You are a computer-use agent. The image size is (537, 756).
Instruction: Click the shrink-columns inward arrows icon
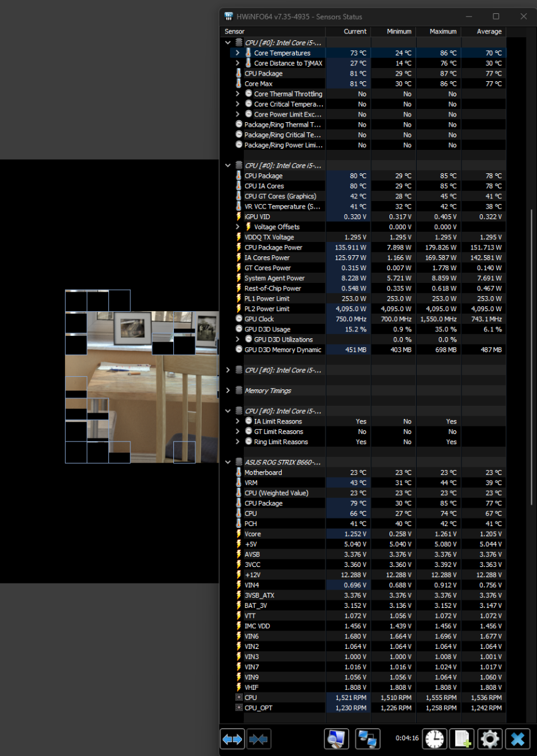click(x=258, y=739)
